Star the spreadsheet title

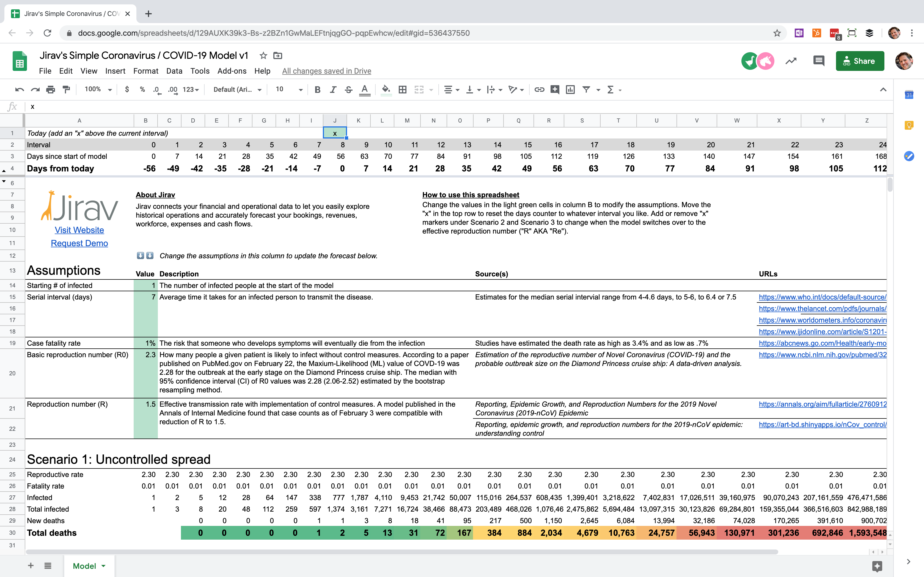pos(263,56)
